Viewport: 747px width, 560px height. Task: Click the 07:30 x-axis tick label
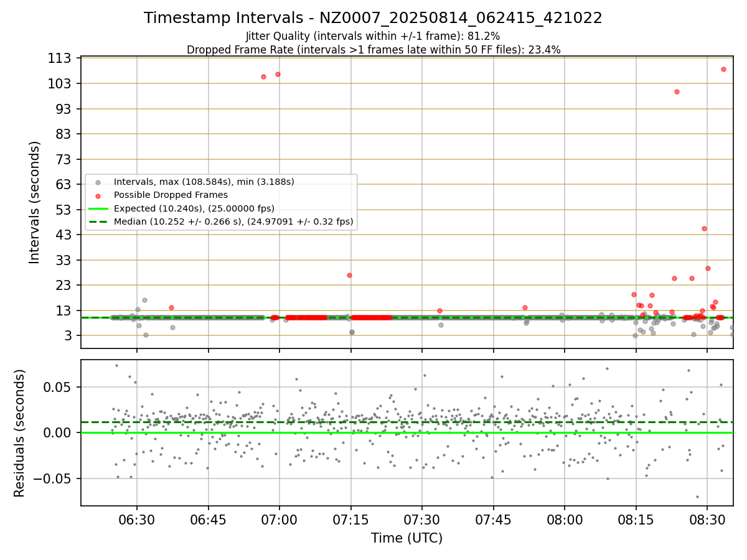[422, 520]
